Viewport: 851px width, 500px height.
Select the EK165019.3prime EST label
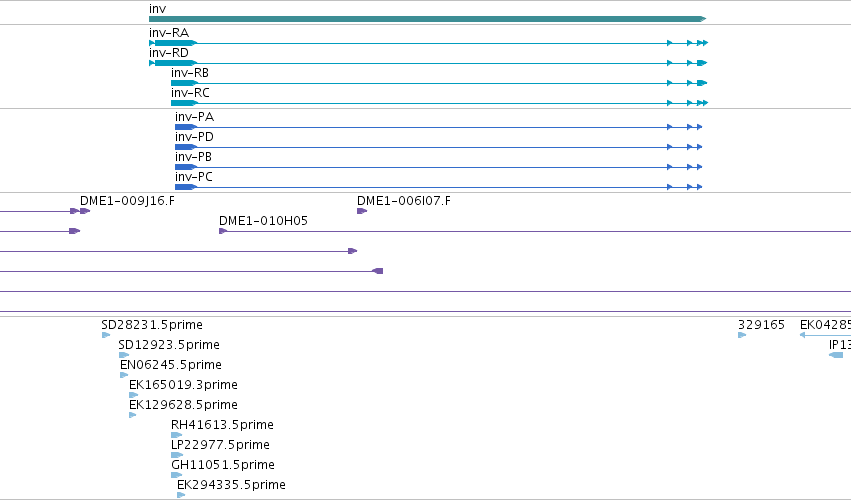pos(183,385)
